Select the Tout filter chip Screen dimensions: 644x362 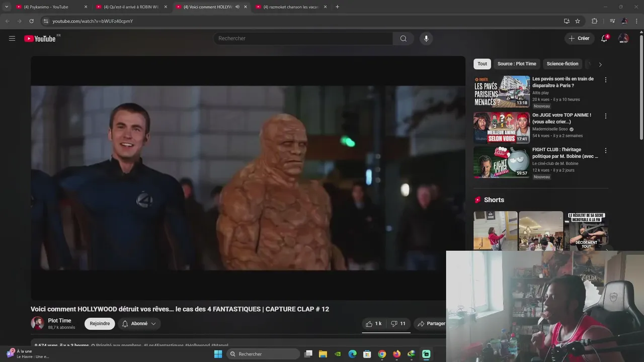[x=482, y=64]
